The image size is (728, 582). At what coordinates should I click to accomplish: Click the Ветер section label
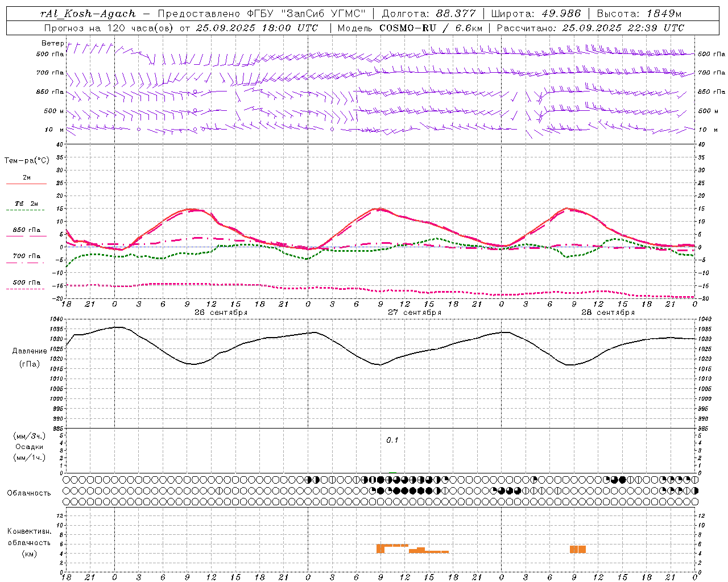coord(52,43)
